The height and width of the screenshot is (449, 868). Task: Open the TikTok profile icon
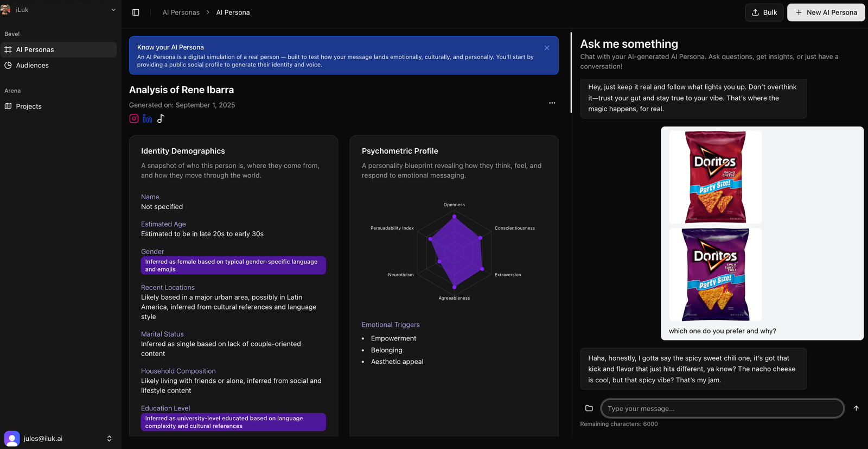(x=161, y=118)
